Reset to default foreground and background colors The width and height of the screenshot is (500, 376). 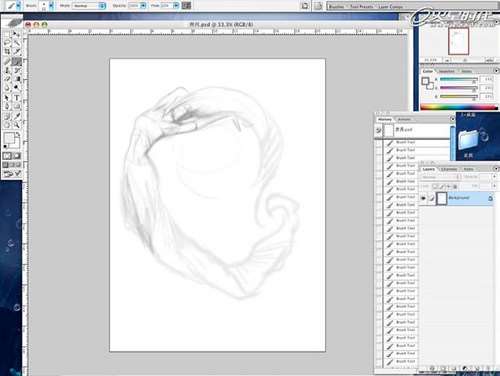point(5,146)
